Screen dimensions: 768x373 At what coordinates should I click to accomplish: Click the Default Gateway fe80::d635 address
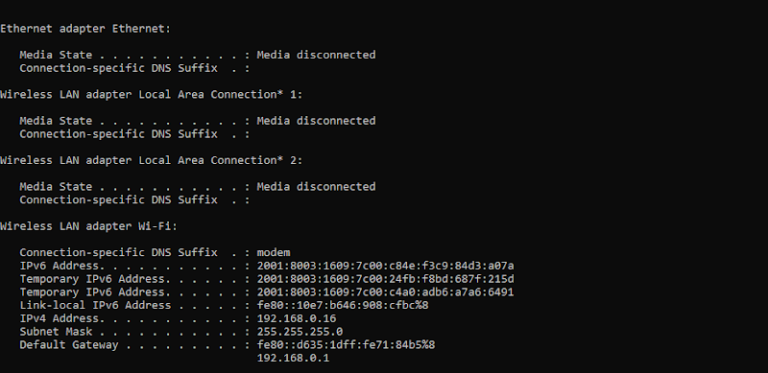pyautogui.click(x=346, y=345)
